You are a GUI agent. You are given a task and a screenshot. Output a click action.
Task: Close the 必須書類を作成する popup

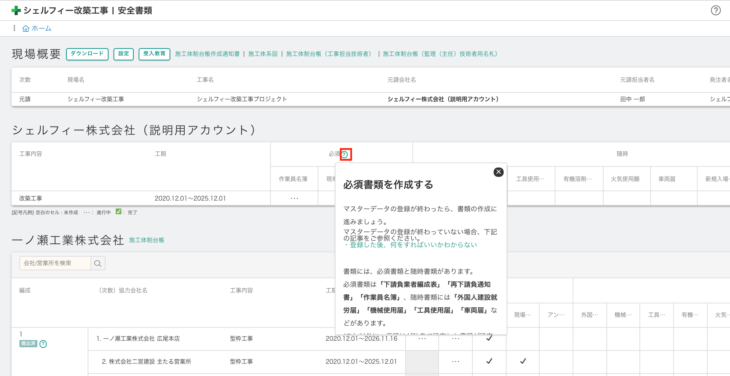click(x=498, y=172)
